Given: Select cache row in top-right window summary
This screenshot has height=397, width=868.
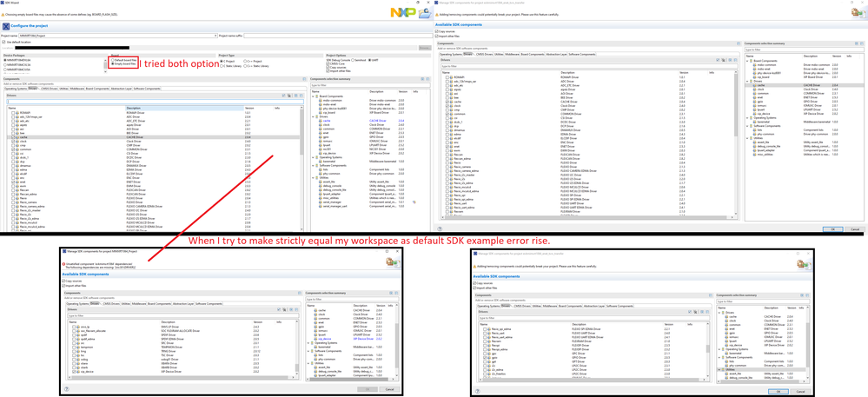Looking at the screenshot, I should (x=805, y=85).
